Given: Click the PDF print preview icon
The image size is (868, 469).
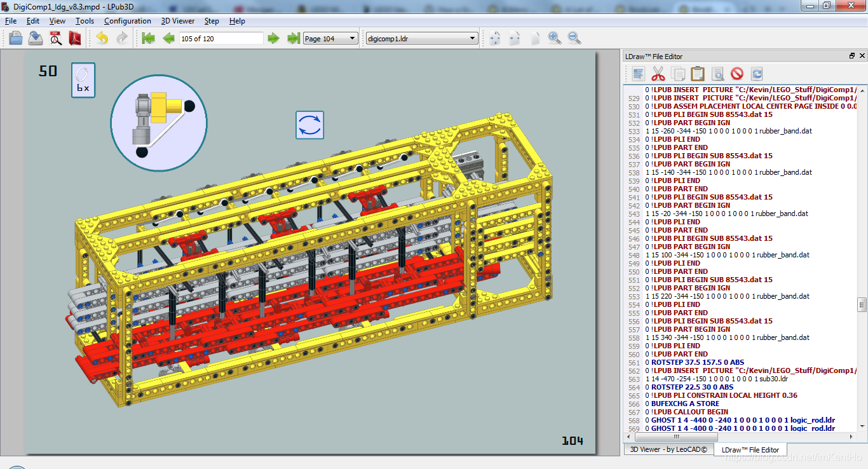Looking at the screenshot, I should (x=56, y=38).
